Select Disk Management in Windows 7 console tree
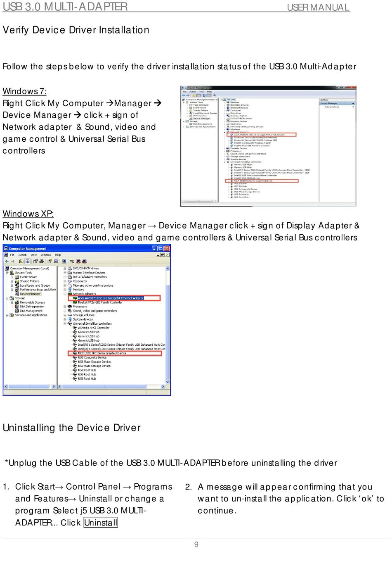Image resolution: width=392 pixels, height=566 pixels. pos(202,124)
